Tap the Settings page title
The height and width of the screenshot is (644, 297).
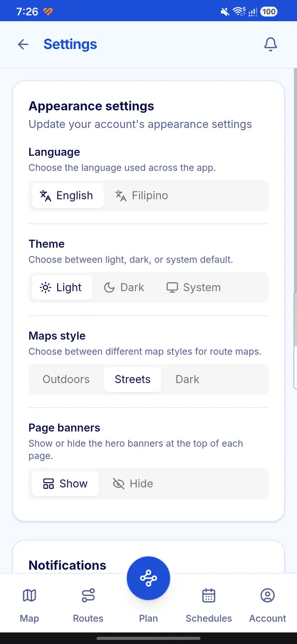[70, 45]
